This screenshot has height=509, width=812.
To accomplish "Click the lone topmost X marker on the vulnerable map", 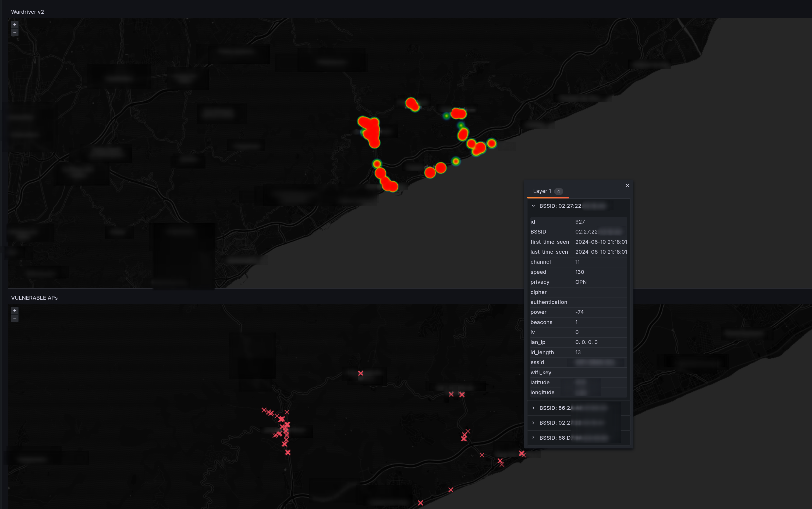I will coord(360,373).
